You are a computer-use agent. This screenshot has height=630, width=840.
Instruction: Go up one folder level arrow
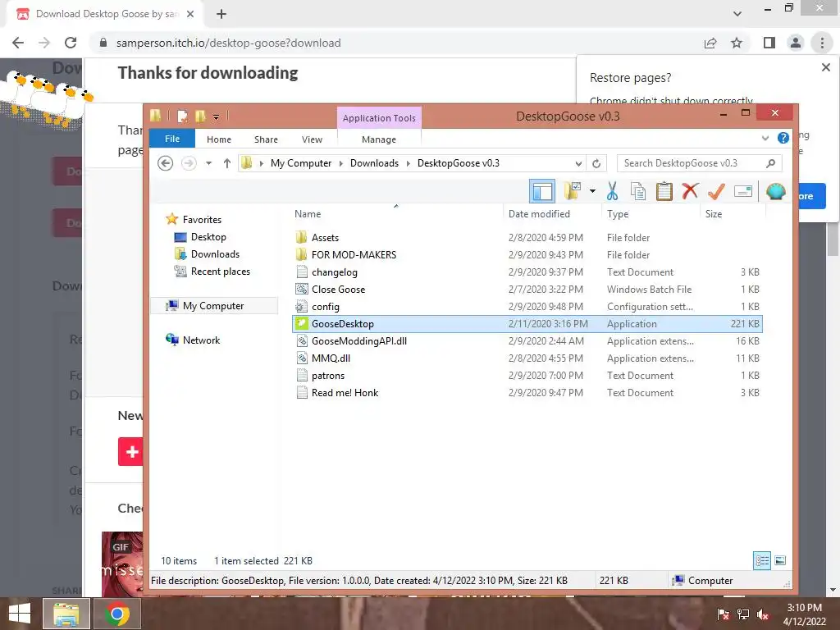click(x=227, y=163)
